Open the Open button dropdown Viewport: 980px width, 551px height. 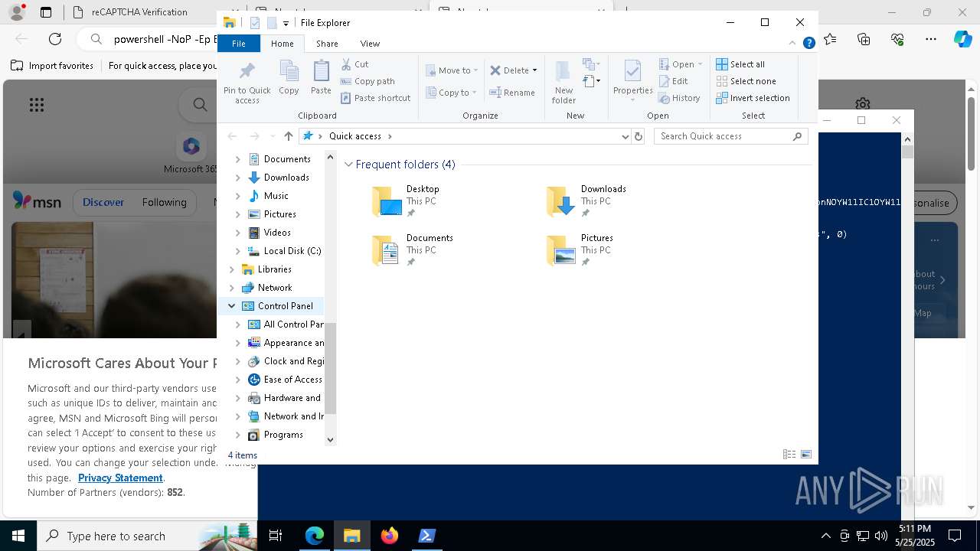pyautogui.click(x=700, y=64)
